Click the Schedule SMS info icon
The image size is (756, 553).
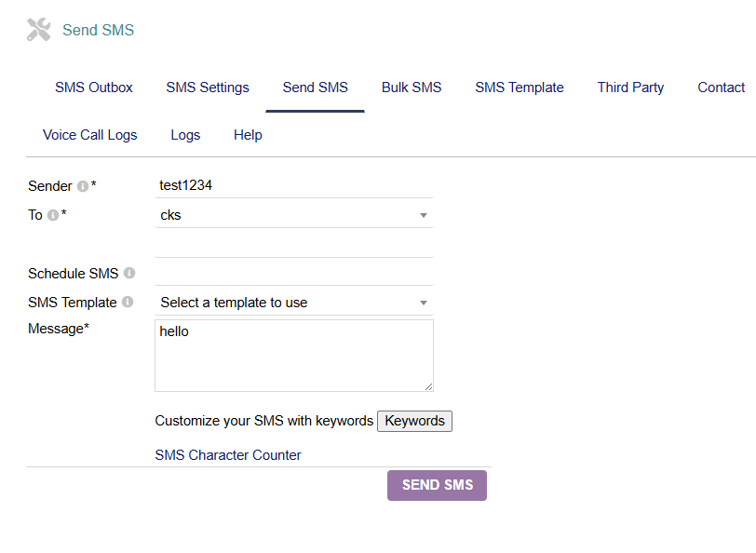pyautogui.click(x=129, y=274)
